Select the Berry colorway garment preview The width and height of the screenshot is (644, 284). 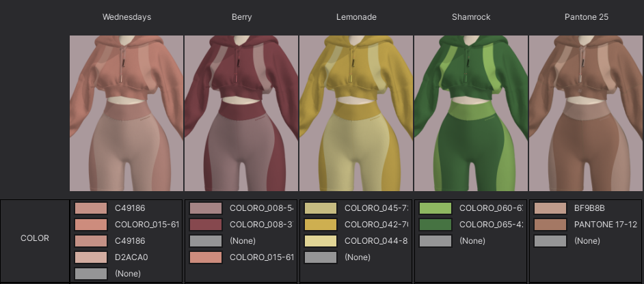tap(241, 113)
